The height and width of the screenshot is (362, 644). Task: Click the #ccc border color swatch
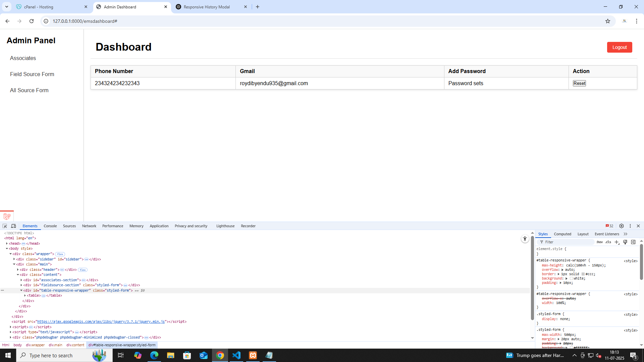(583, 274)
